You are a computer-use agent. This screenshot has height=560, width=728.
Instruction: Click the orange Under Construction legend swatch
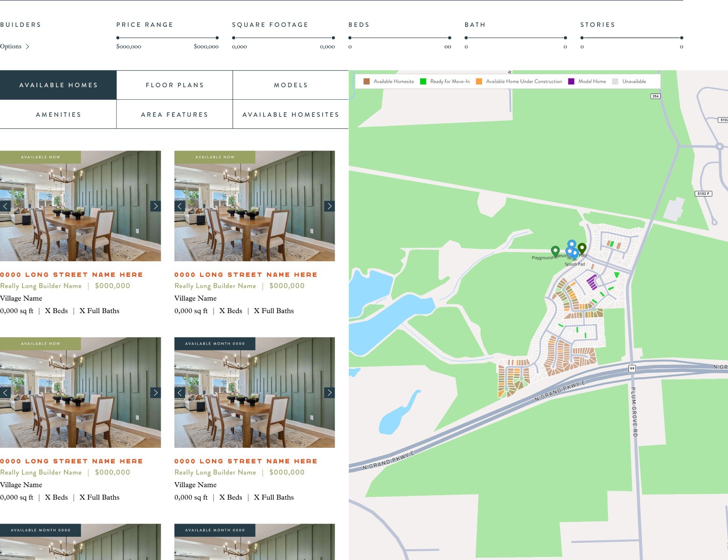[x=479, y=82]
